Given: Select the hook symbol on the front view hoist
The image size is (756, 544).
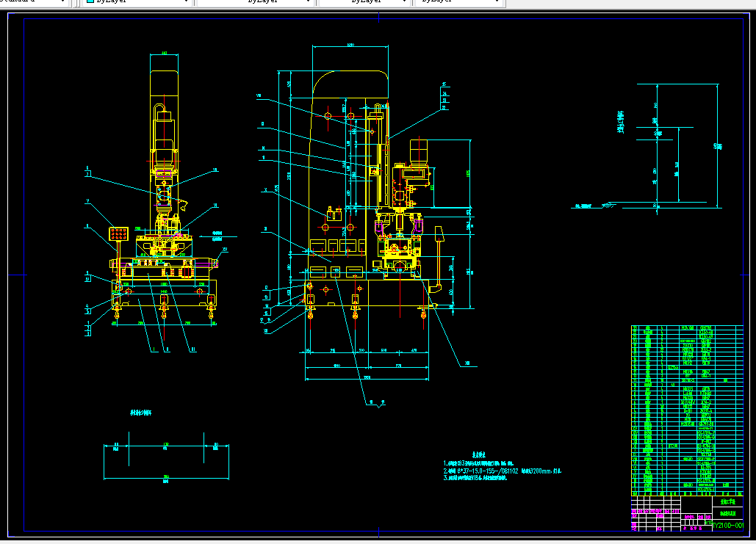Looking at the screenshot, I should (183, 204).
